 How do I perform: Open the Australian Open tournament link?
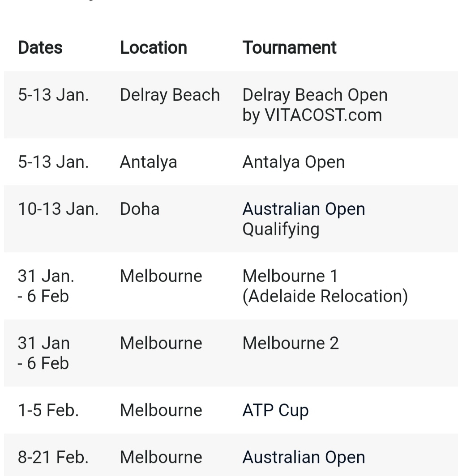pyautogui.click(x=304, y=457)
